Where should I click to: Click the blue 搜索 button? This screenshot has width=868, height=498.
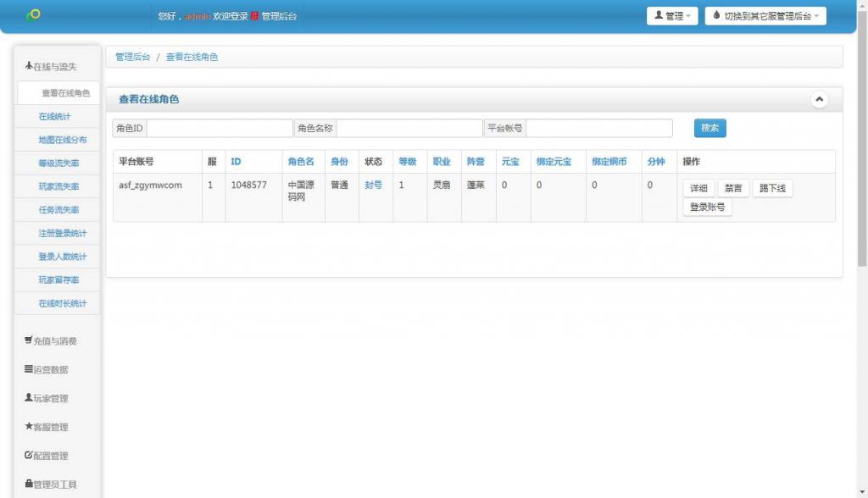click(709, 128)
